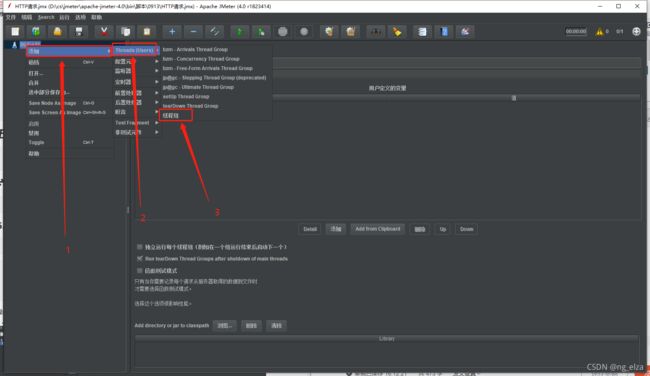This screenshot has height=376, width=650.
Task: Tick 独立运行每个线程组 checkbox
Action: click(x=140, y=247)
